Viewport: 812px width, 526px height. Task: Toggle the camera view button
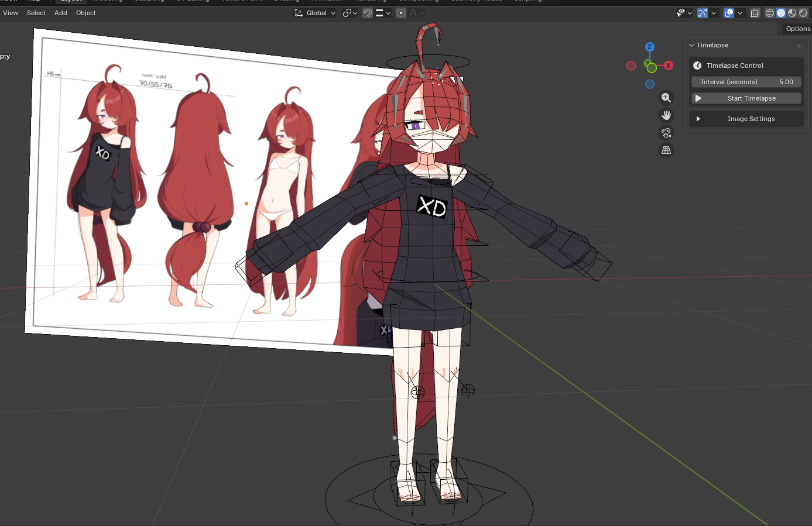pos(666,133)
